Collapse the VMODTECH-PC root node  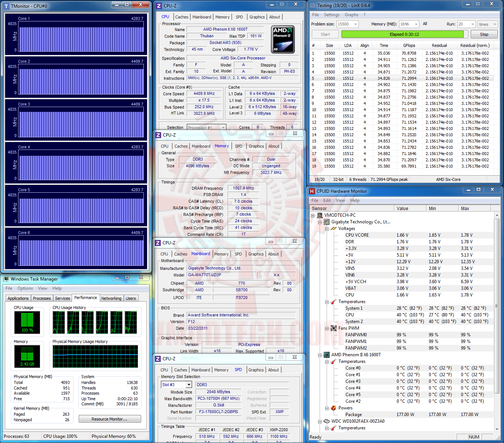click(313, 215)
